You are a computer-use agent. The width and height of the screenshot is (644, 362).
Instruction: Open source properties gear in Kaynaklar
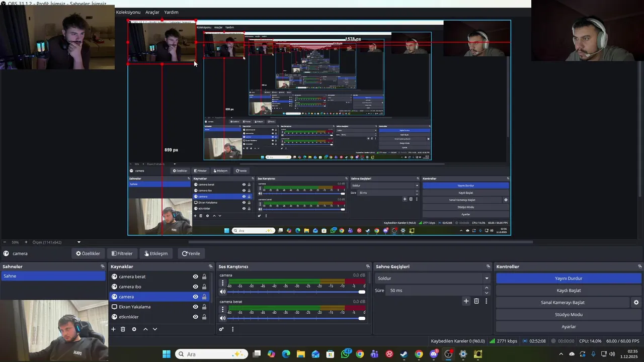tap(134, 329)
